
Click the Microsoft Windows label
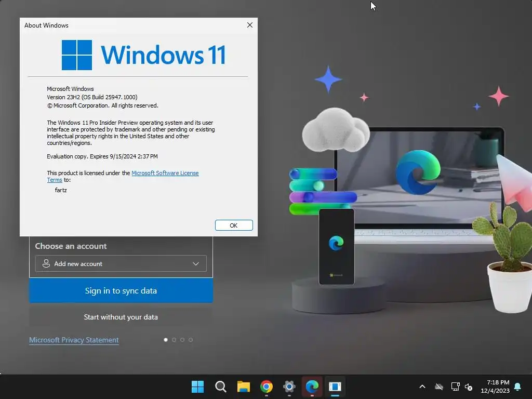click(70, 89)
